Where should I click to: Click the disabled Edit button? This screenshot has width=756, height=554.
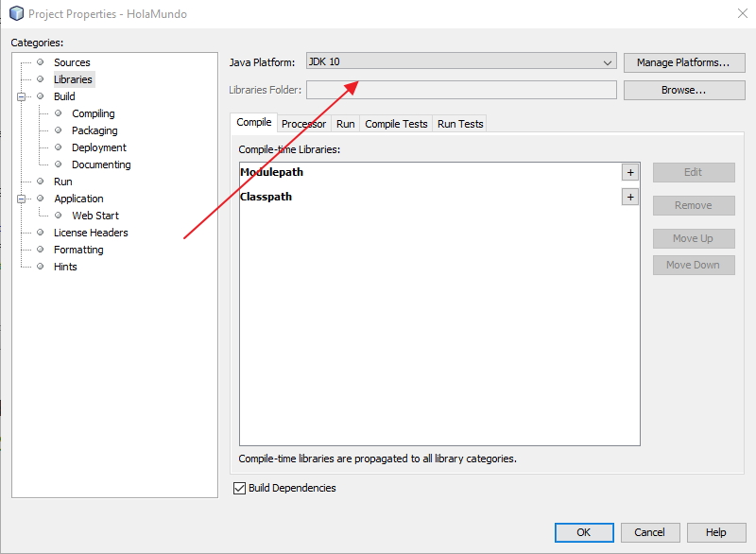pos(694,173)
